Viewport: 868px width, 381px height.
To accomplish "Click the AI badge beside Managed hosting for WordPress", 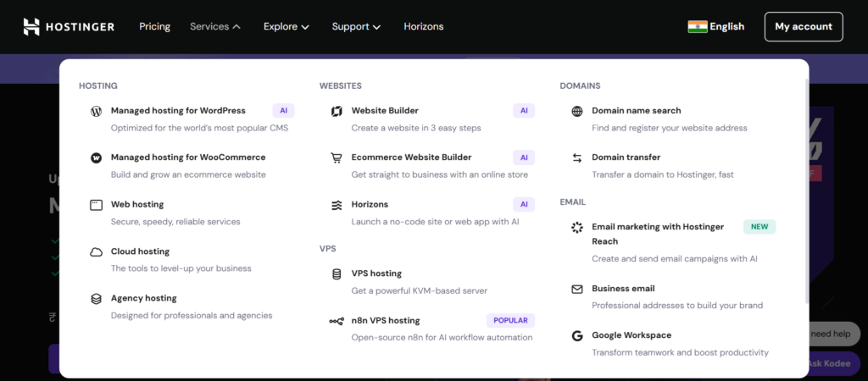I will [283, 111].
